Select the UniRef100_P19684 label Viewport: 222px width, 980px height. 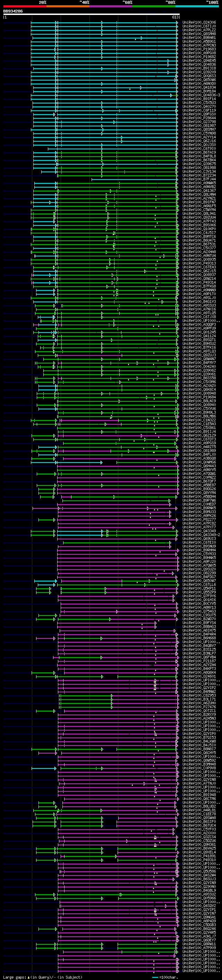pos(199,397)
